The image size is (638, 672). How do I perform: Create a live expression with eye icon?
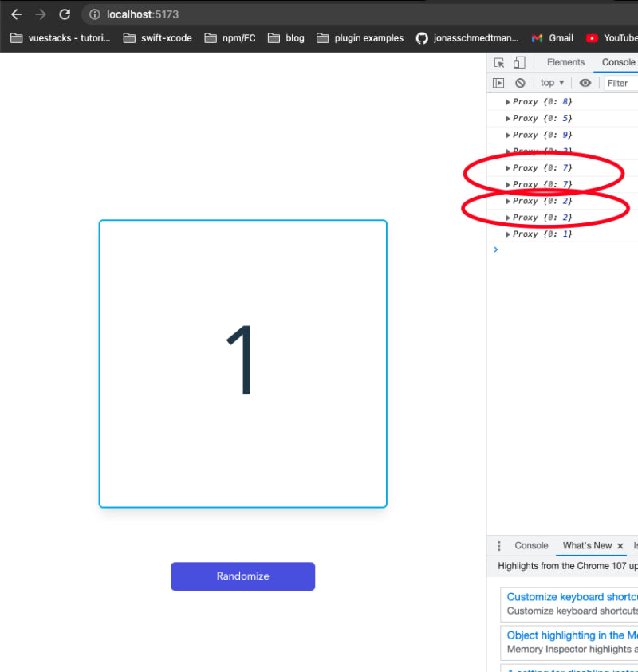click(x=585, y=83)
